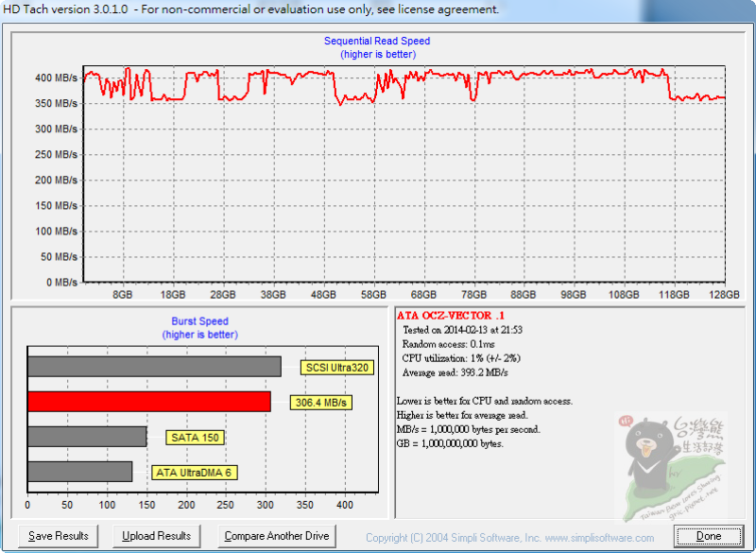Image resolution: width=756 pixels, height=553 pixels.
Task: Click the 68GB axis label
Action: (x=423, y=295)
